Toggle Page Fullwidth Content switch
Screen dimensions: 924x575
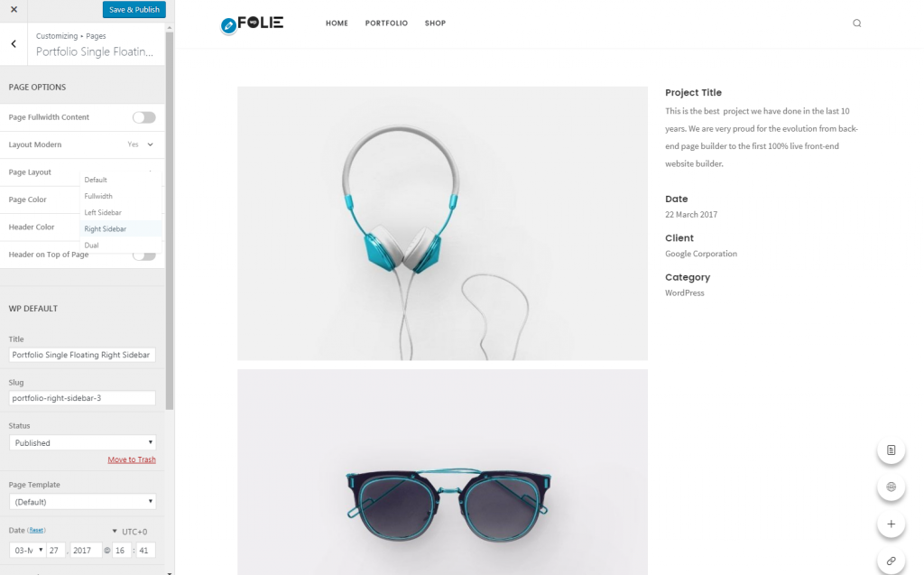point(143,117)
